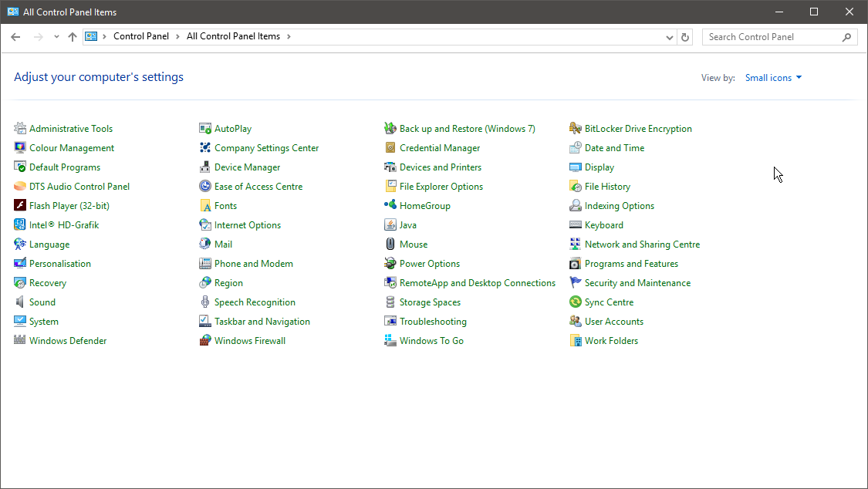This screenshot has width=868, height=489.
Task: Expand the address bar history dropdown
Action: click(669, 37)
